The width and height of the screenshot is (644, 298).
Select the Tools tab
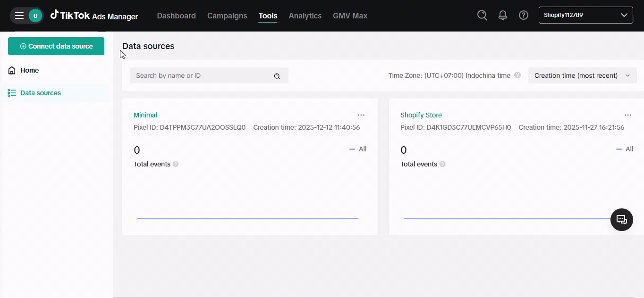(268, 16)
